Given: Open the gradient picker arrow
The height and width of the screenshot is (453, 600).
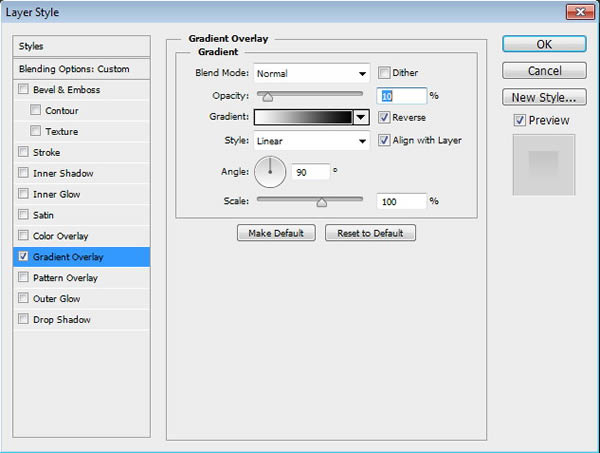Looking at the screenshot, I should [x=361, y=117].
